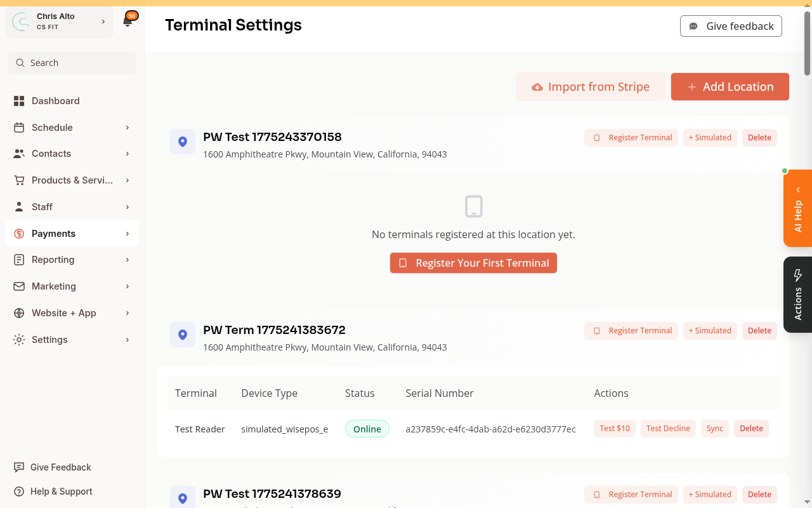Open the notifications bell icon

coord(128,22)
